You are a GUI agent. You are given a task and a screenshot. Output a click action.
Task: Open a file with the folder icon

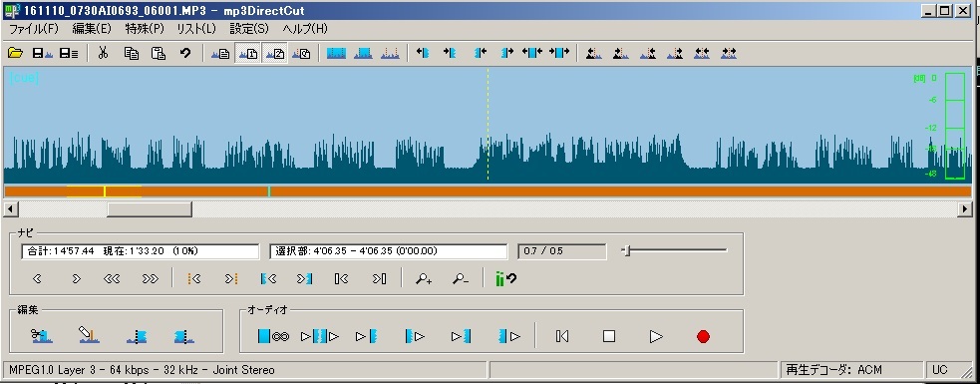coord(15,53)
